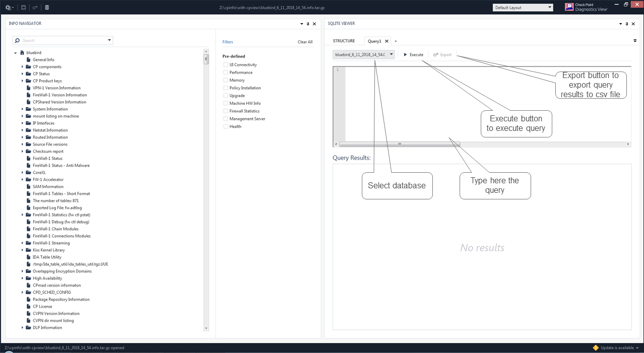Click the query editor horizontal scrollbar thumb
The image size is (644, 353).
(x=400, y=144)
